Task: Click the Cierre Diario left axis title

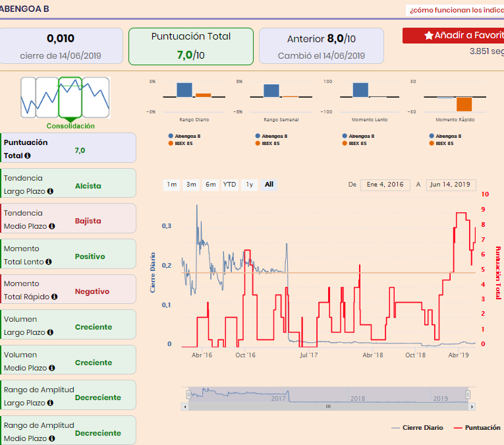Action: tap(153, 273)
